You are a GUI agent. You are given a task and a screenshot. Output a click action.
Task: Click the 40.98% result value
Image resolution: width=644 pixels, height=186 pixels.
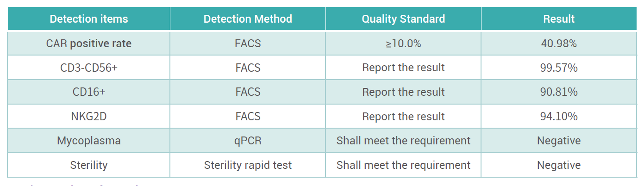pos(559,43)
